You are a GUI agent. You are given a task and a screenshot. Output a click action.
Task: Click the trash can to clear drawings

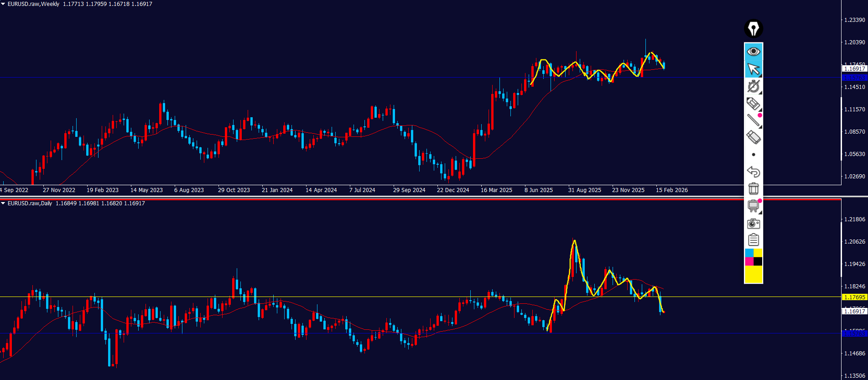pyautogui.click(x=753, y=188)
